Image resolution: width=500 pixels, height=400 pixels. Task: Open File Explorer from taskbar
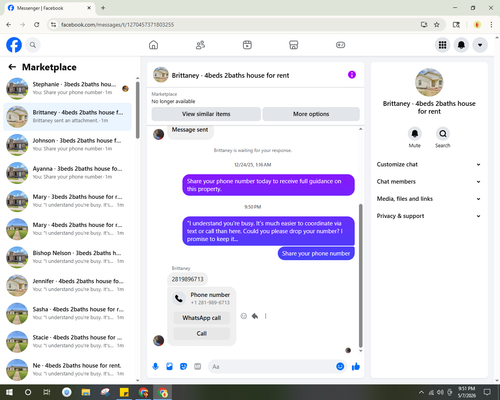tap(86, 392)
